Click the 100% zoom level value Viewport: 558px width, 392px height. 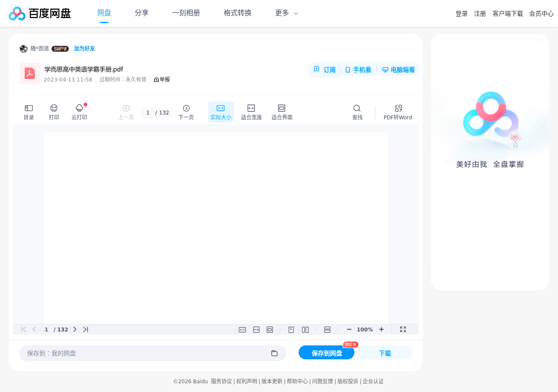coord(365,330)
